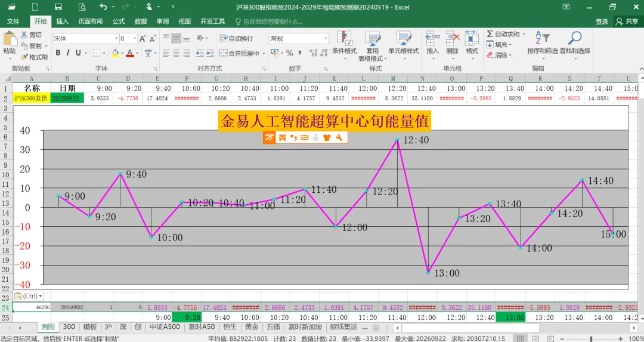Apply yellow fill color bucket

pyautogui.click(x=115, y=53)
